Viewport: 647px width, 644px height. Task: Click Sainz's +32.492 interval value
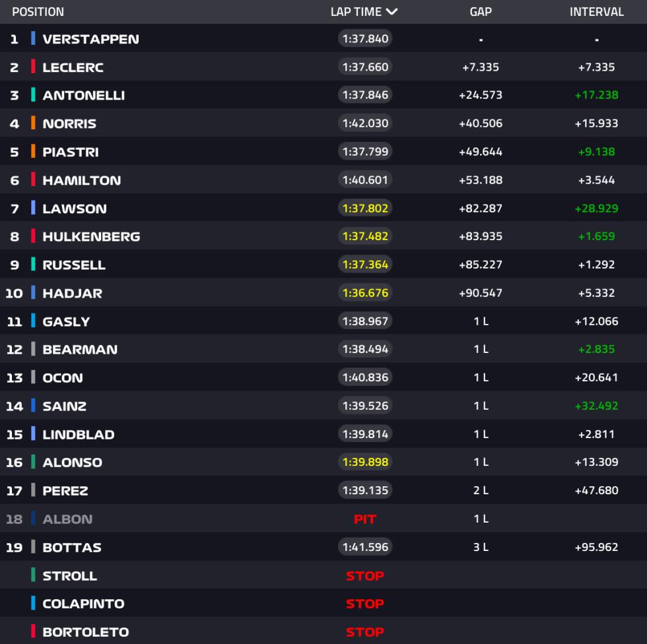click(597, 406)
